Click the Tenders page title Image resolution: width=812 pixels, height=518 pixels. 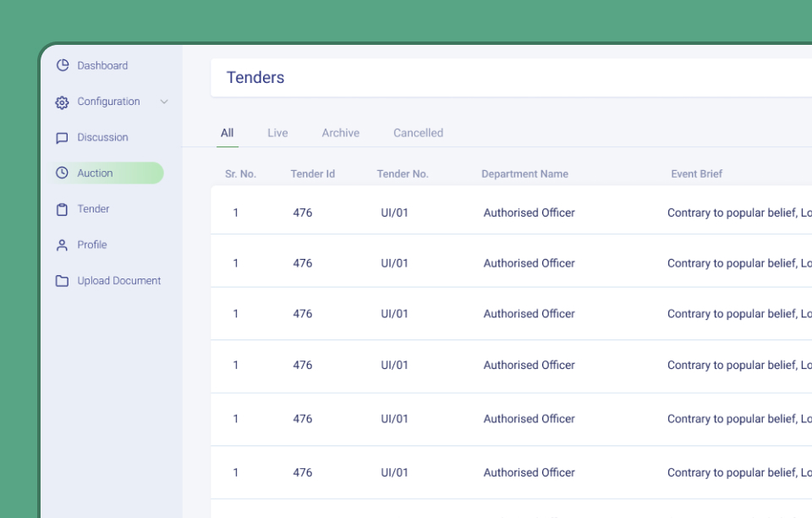[255, 77]
